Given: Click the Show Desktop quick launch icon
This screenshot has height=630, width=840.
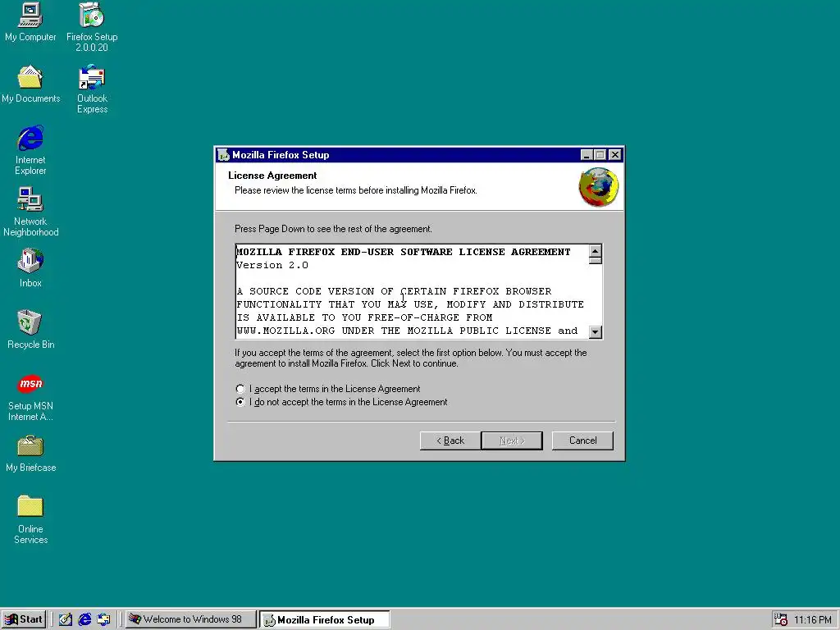Looking at the screenshot, I should [x=66, y=620].
